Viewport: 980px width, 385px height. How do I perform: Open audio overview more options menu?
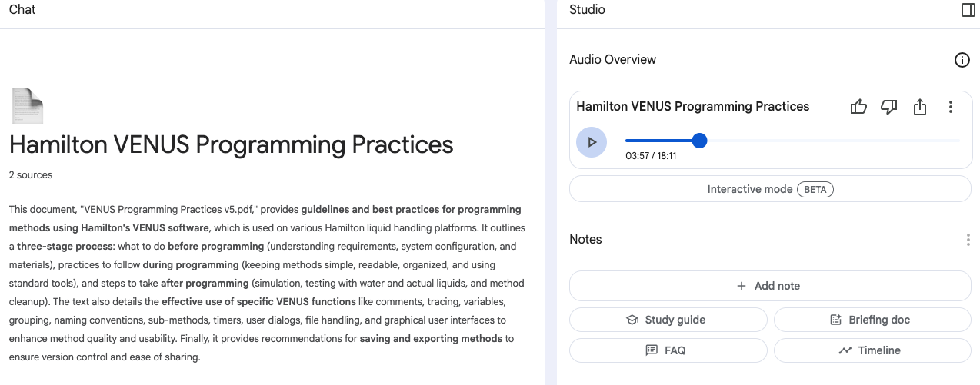pyautogui.click(x=951, y=107)
